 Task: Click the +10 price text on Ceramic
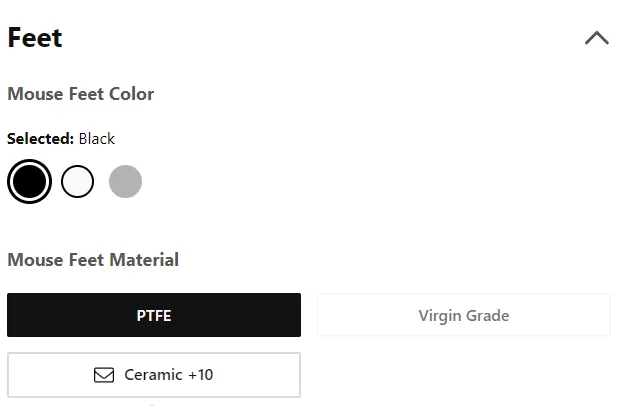pyautogui.click(x=201, y=375)
